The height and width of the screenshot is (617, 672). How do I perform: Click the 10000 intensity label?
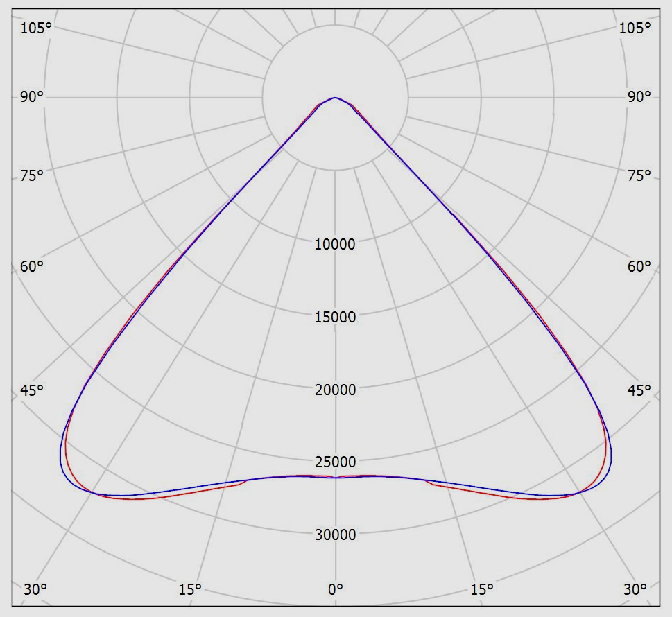335,244
